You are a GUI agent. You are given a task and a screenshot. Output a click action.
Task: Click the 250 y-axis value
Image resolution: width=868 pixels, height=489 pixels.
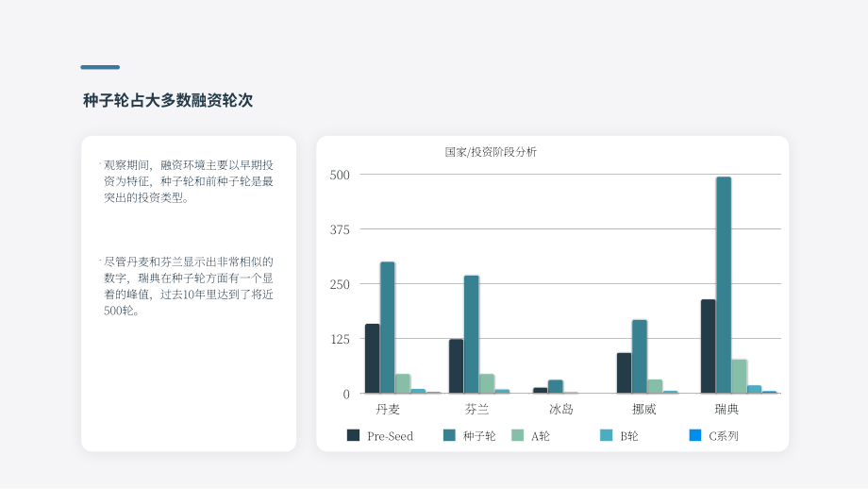point(340,285)
